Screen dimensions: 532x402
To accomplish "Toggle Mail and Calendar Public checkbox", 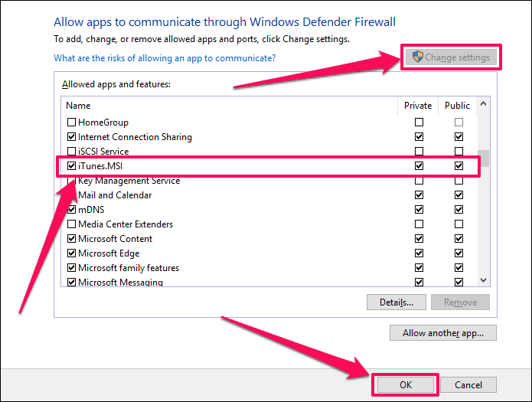I will [459, 195].
